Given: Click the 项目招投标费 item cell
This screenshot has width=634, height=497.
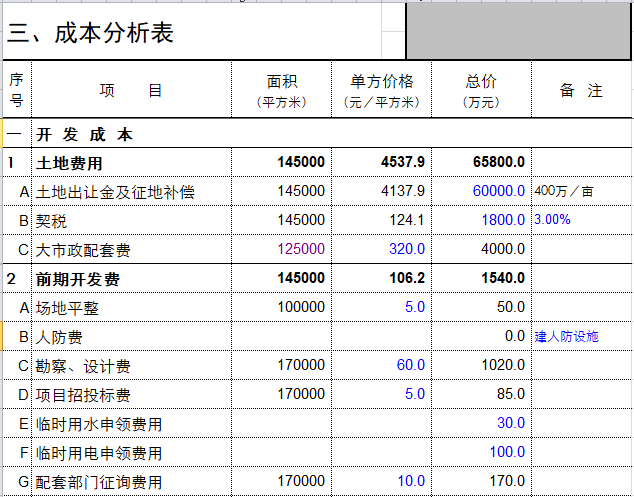Looking at the screenshot, I should [83, 395].
